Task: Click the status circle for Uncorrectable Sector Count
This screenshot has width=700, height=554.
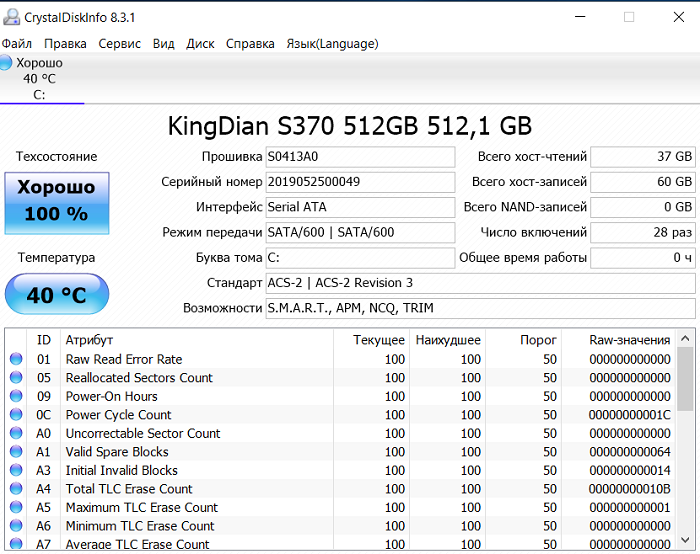Action: click(16, 433)
